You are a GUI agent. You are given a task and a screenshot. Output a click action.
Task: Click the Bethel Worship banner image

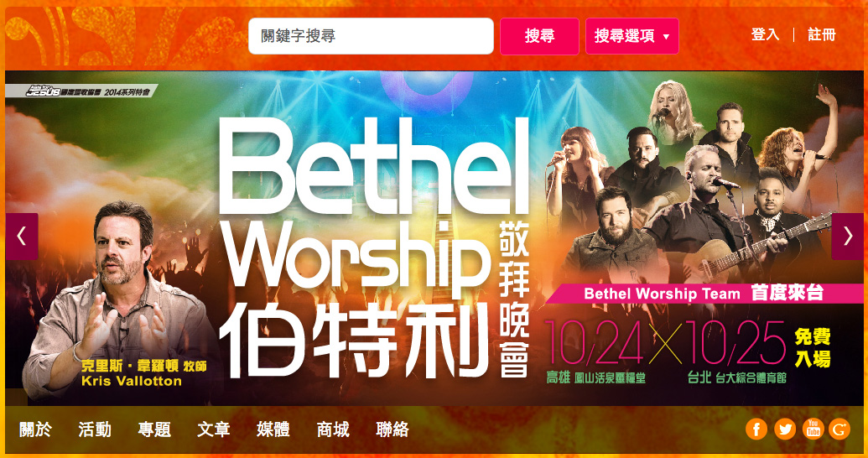[x=434, y=238]
